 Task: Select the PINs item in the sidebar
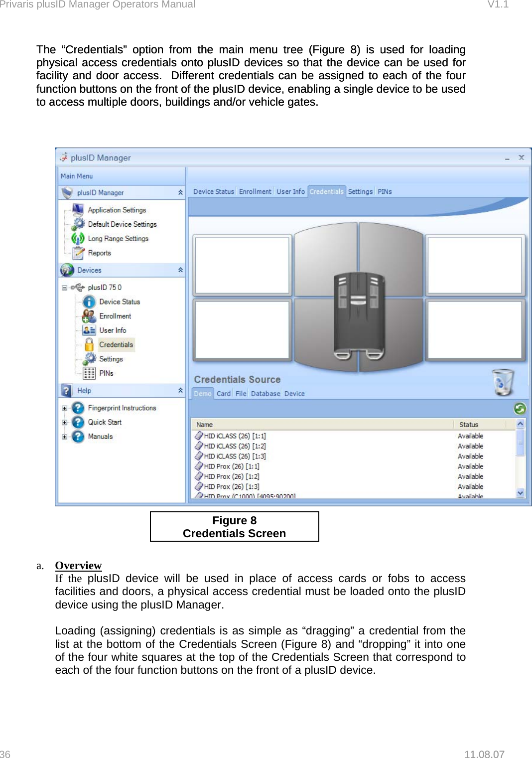point(106,373)
